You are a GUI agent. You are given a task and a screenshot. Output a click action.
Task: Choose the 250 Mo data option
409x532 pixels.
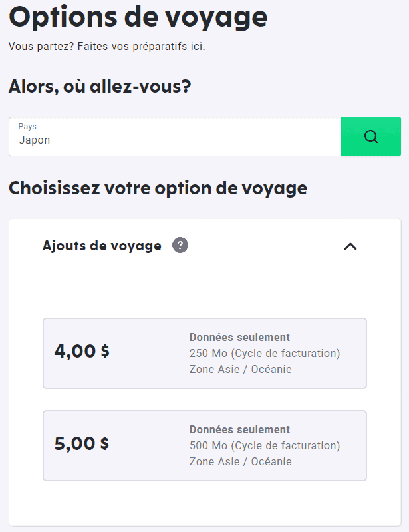(x=265, y=353)
